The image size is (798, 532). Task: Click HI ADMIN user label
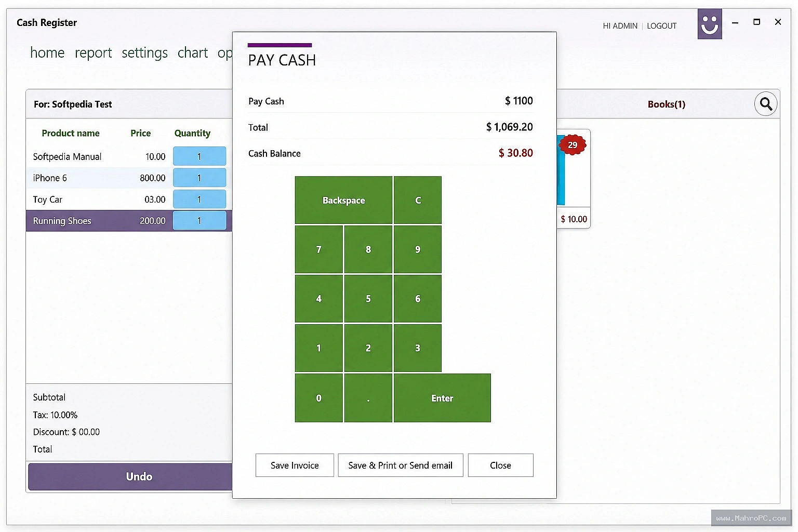point(620,26)
